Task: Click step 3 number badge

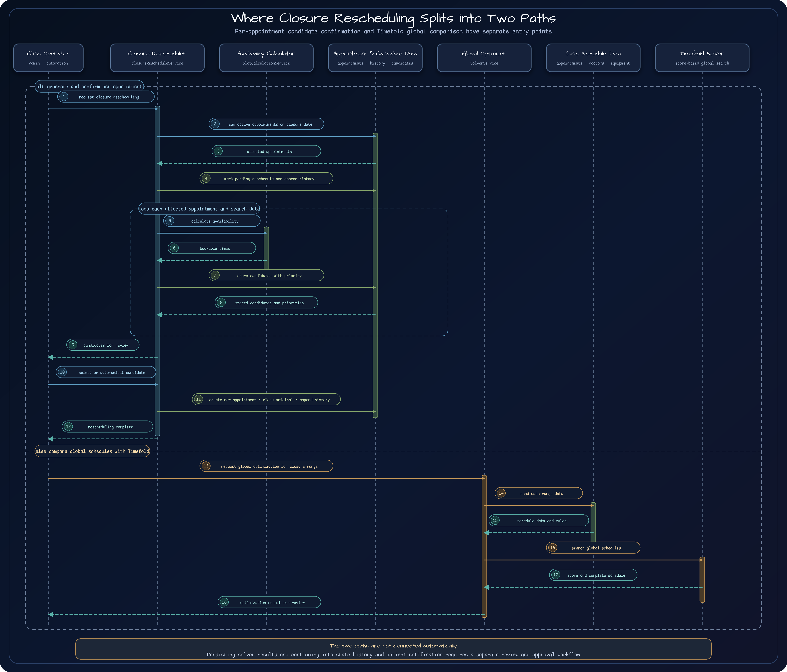Action: tap(218, 151)
